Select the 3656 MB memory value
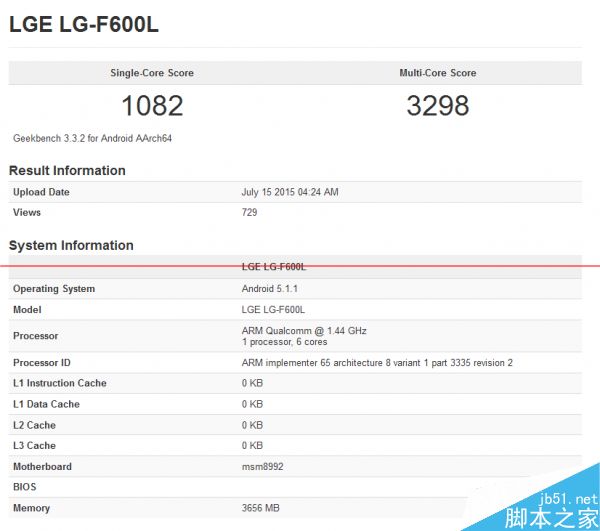600x531 pixels. [x=260, y=508]
